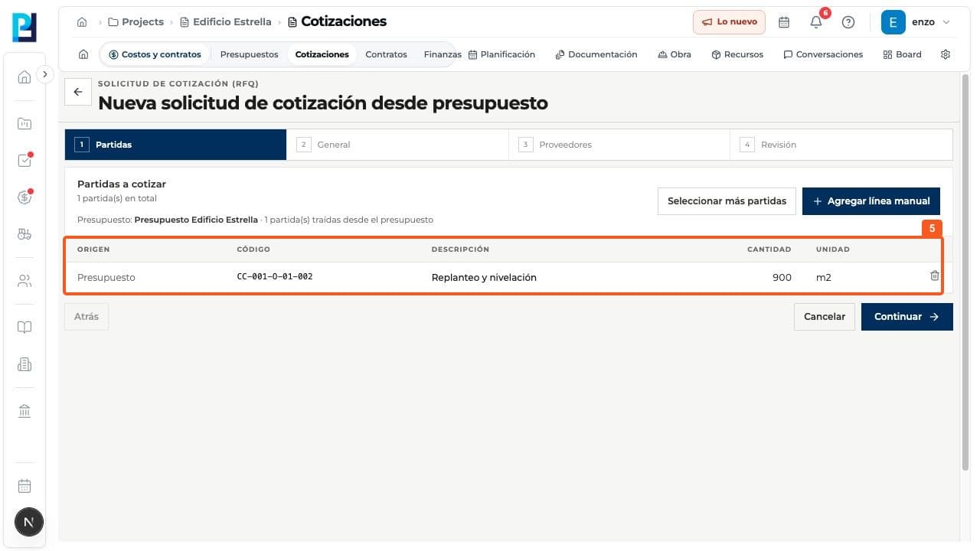Image resolution: width=980 pixels, height=551 pixels.
Task: Click the N avatar at sidebar bottom
Action: 29,523
